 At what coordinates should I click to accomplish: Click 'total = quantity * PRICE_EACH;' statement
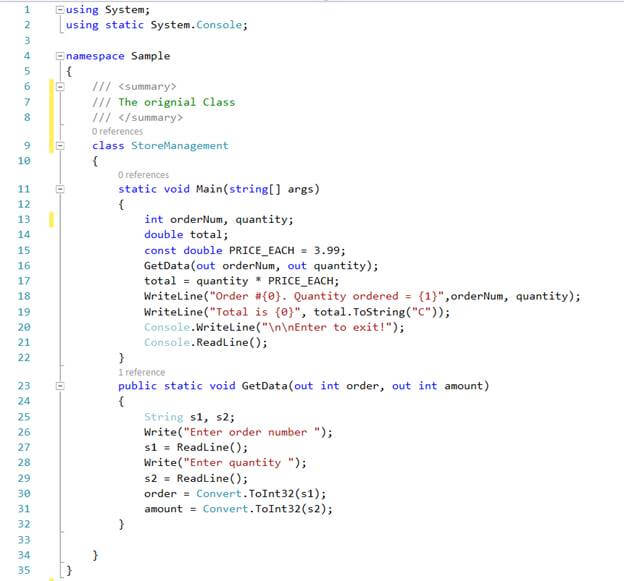(x=242, y=281)
